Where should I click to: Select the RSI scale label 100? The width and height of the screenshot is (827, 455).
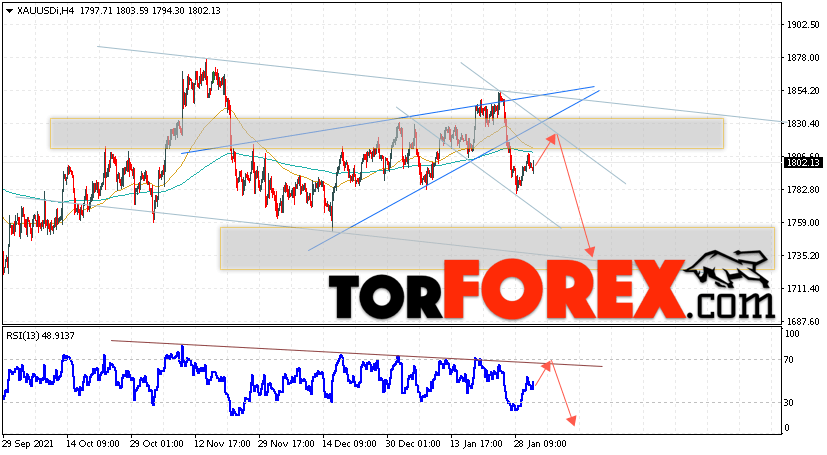coord(792,334)
